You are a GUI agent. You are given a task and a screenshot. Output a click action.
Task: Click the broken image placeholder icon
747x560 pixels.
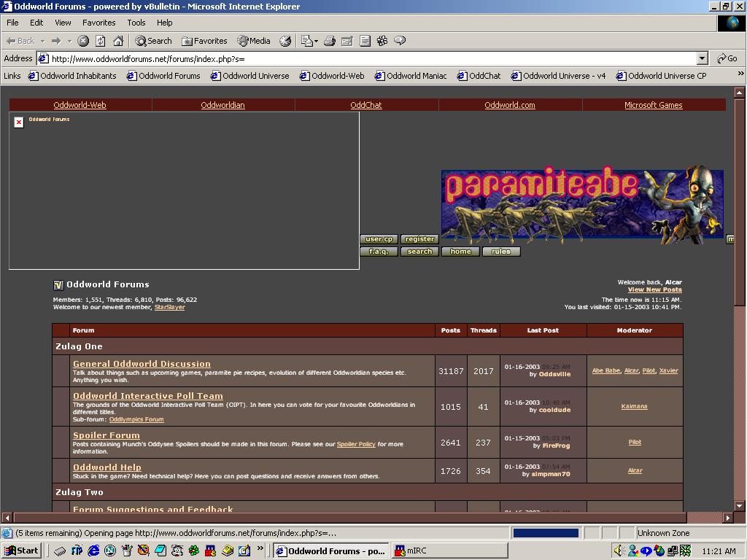pos(19,122)
